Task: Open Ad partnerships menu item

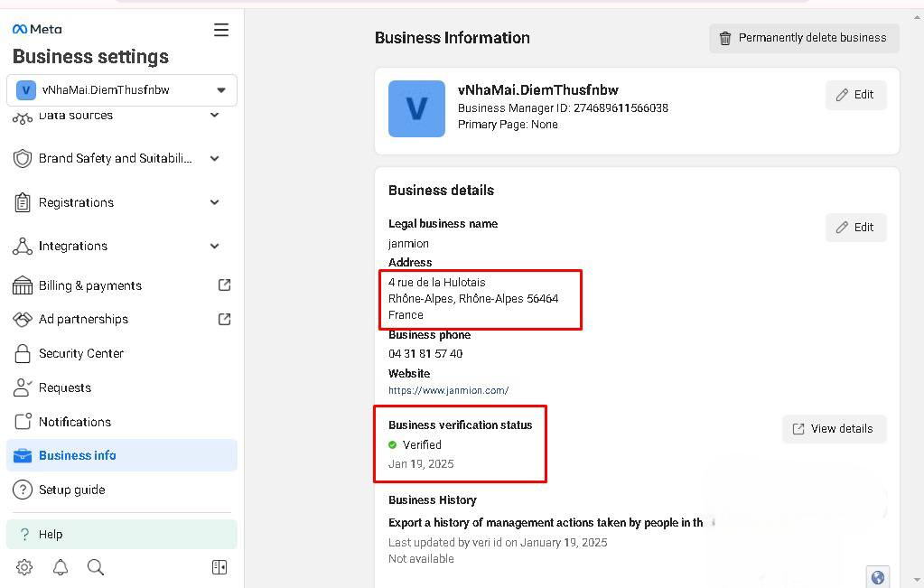Action: coord(122,320)
